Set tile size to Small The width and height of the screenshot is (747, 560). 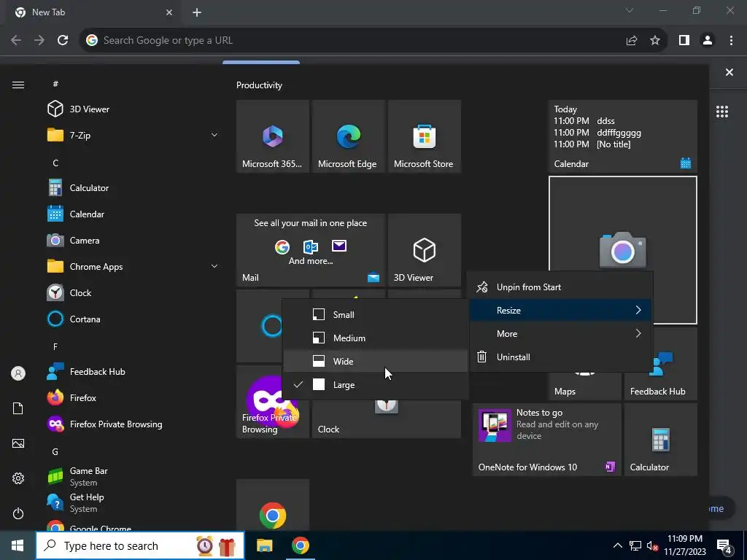376,315
